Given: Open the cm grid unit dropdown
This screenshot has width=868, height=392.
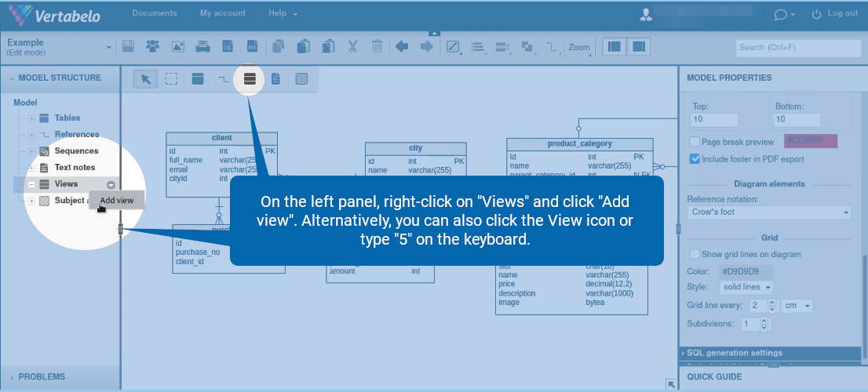Looking at the screenshot, I should click(x=797, y=306).
